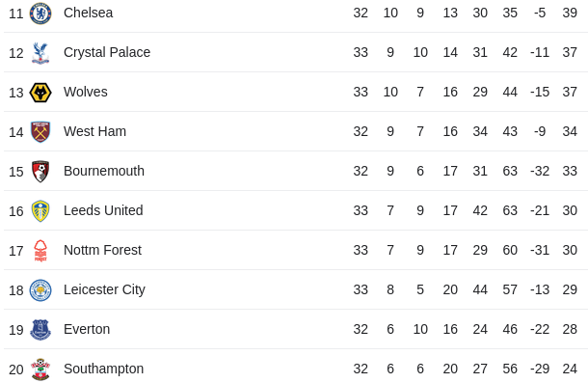Click the Leeds United shield crest
The height and width of the screenshot is (383, 588).
point(40,211)
